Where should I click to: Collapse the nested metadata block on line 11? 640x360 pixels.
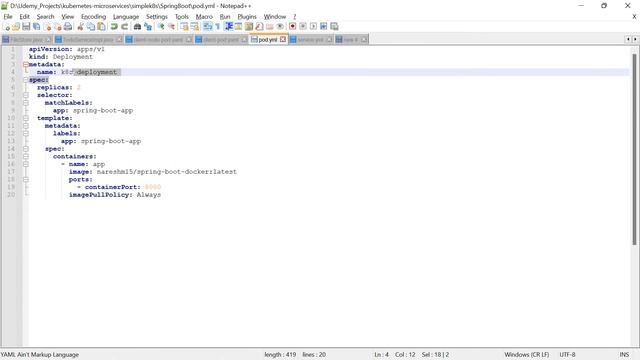tap(26, 126)
